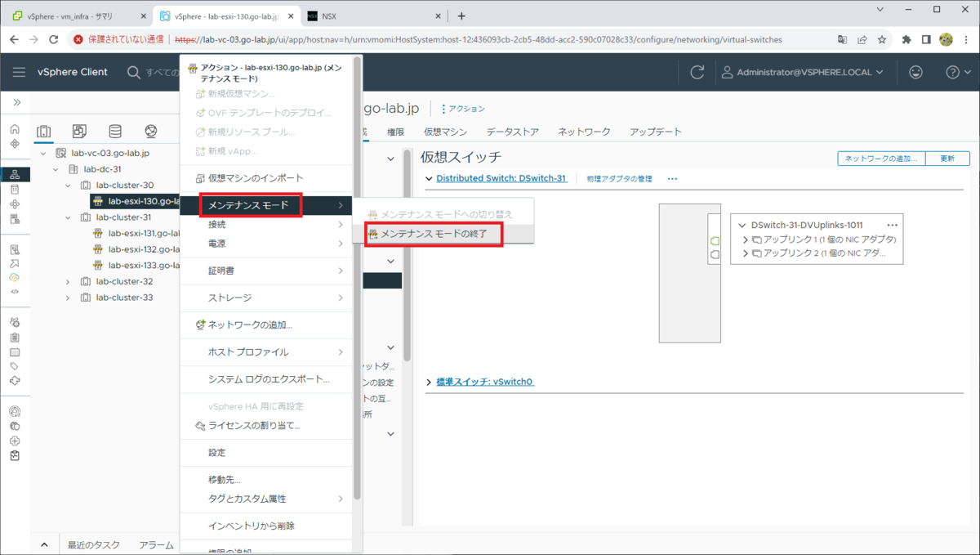Collapse the lab-cluster-30 tree node
The image size is (980, 555).
pos(68,185)
